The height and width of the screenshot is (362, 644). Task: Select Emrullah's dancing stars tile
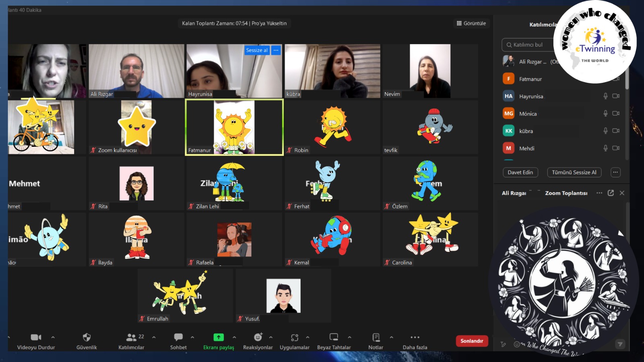(185, 296)
